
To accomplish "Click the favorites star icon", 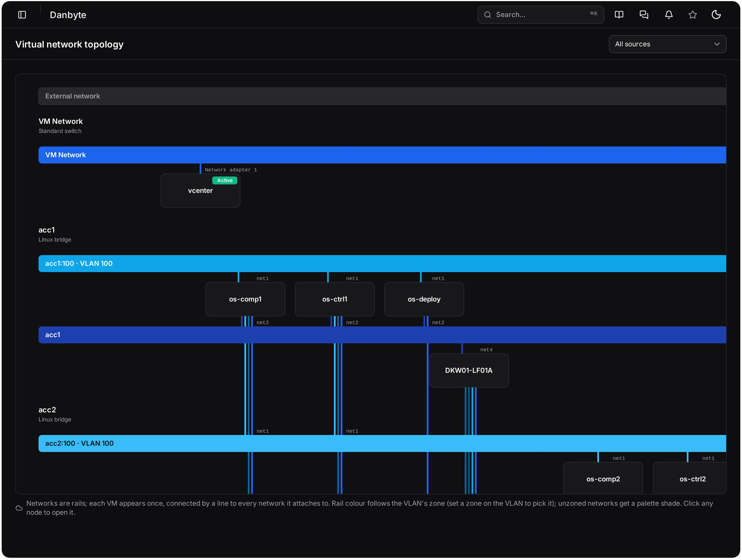I will (692, 15).
